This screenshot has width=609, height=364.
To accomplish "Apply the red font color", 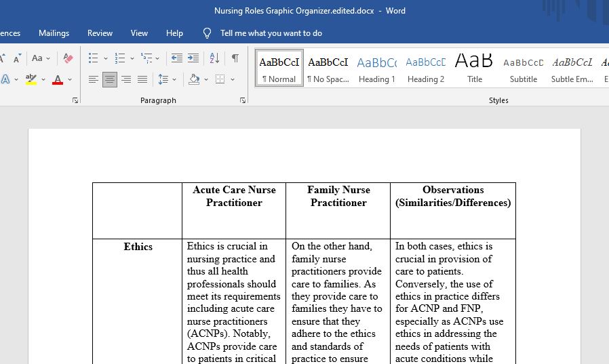I will 58,79.
